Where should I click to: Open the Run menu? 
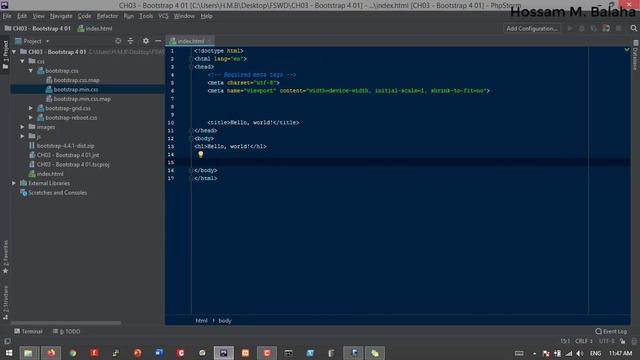(x=129, y=16)
